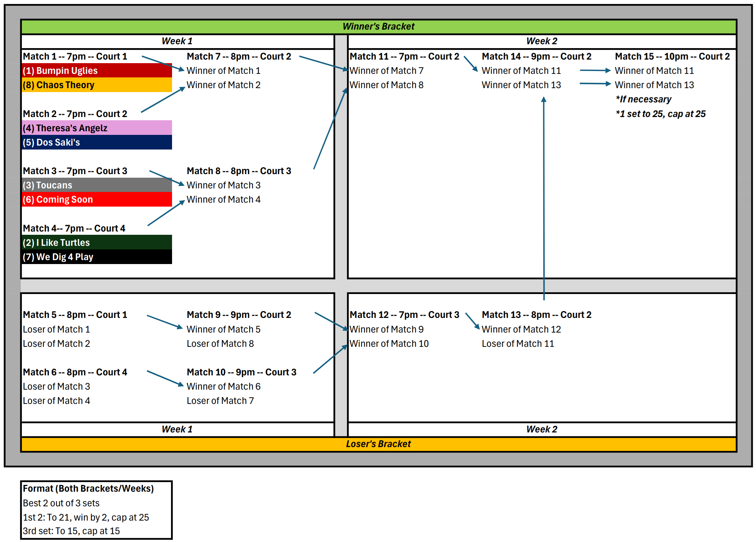Select the '*If necessary' note text
The width and height of the screenshot is (756, 542).
(643, 99)
